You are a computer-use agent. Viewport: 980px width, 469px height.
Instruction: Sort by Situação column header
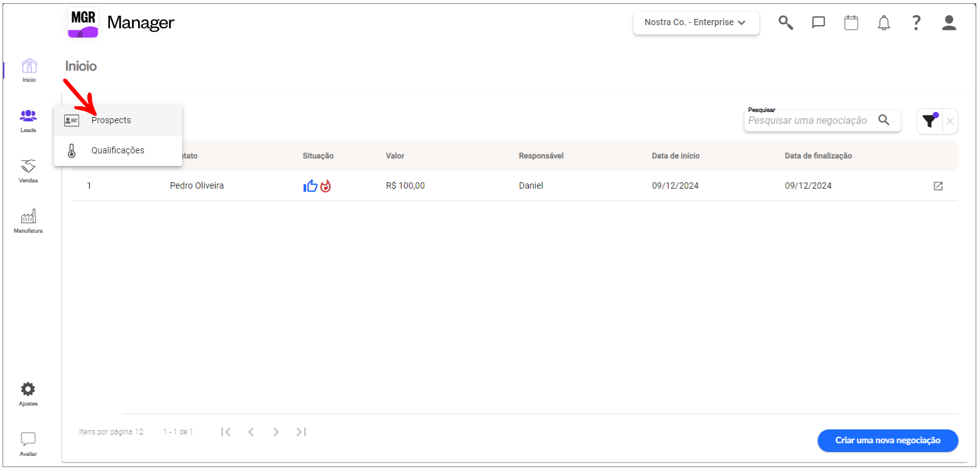click(318, 156)
